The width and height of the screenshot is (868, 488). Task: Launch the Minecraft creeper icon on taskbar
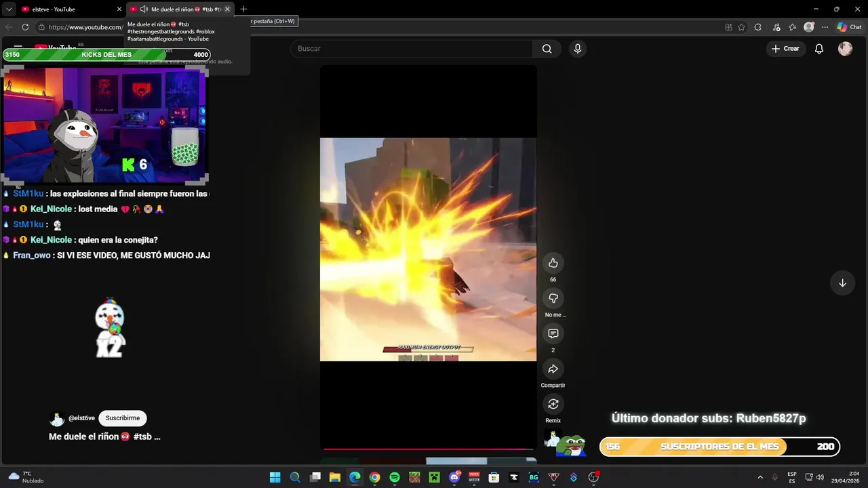pos(434,477)
